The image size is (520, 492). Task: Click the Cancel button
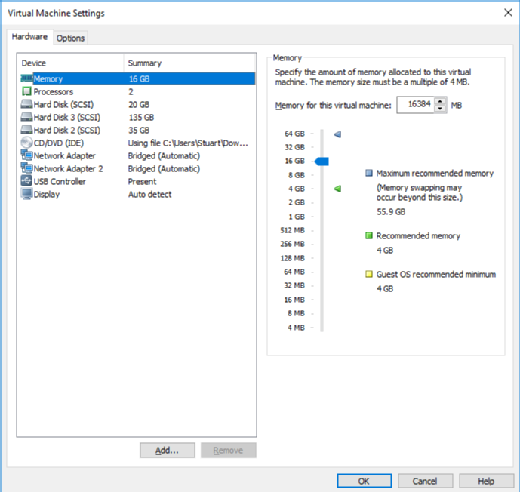coord(425,481)
